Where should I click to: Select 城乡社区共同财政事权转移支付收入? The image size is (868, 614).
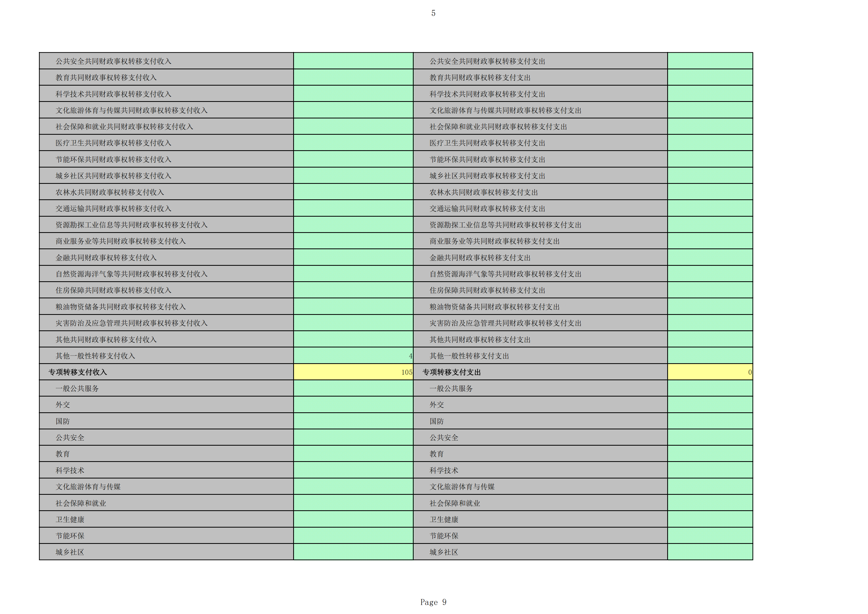point(113,176)
